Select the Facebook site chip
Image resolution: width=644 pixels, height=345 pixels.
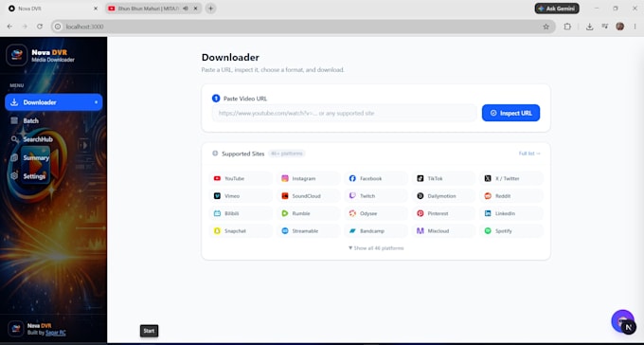coord(376,178)
